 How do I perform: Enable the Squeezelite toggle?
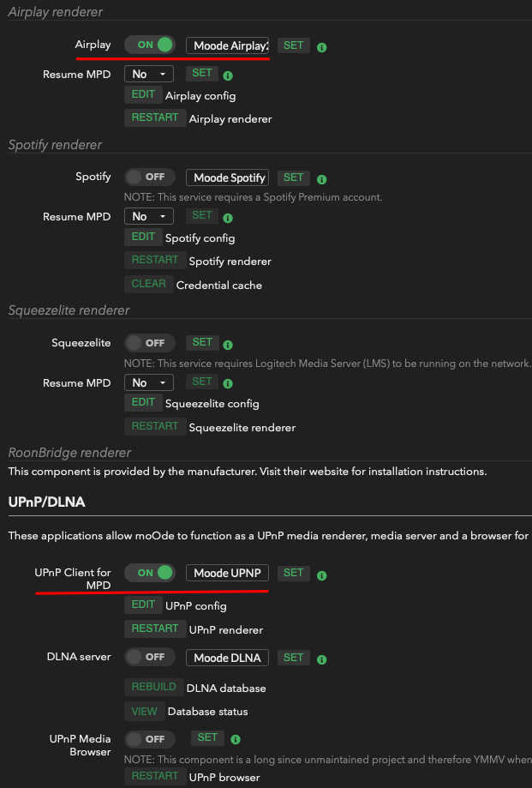[150, 343]
